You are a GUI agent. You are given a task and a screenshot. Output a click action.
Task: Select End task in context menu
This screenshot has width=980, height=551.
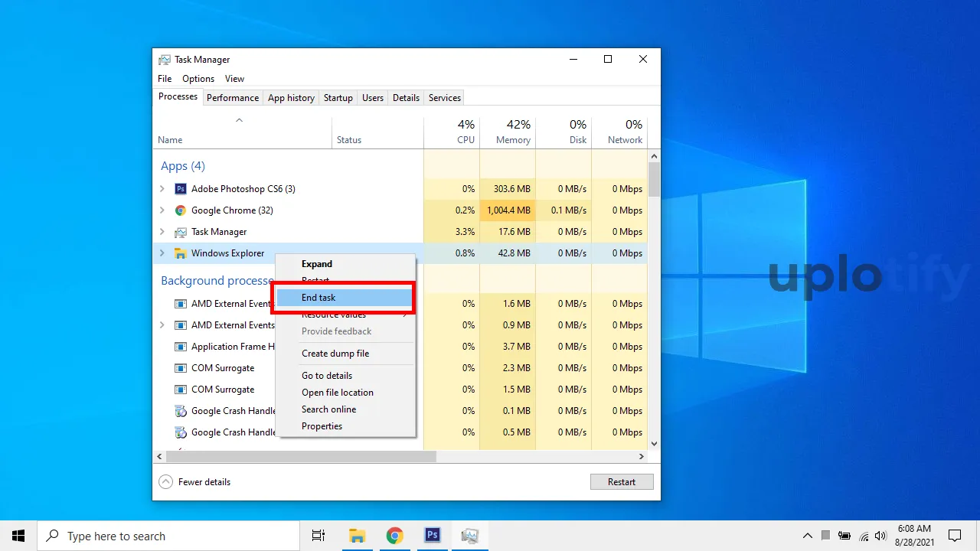345,298
